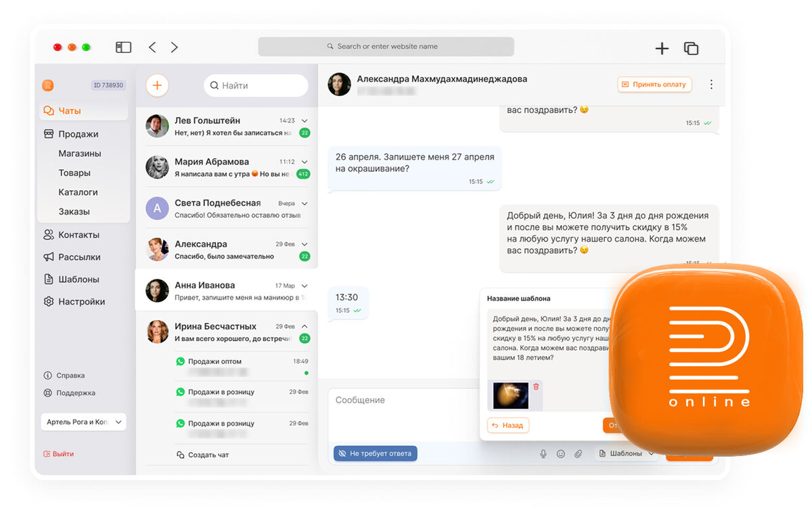Click the orange app logo in sidebar
The image size is (812, 515).
pos(48,85)
